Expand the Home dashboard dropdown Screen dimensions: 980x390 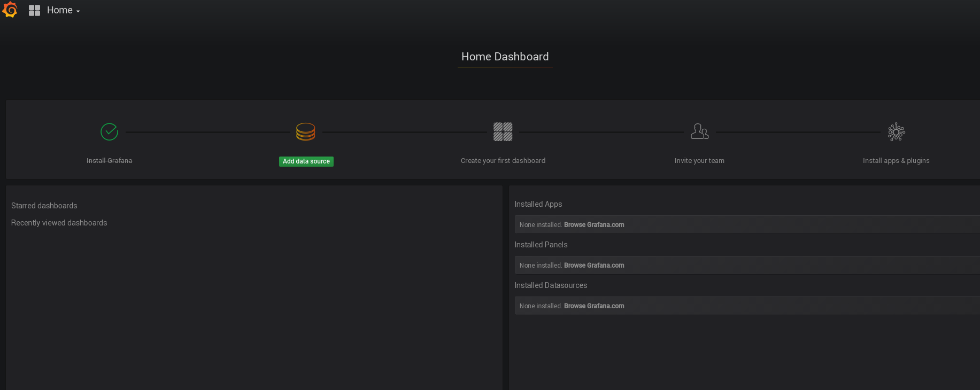(63, 10)
